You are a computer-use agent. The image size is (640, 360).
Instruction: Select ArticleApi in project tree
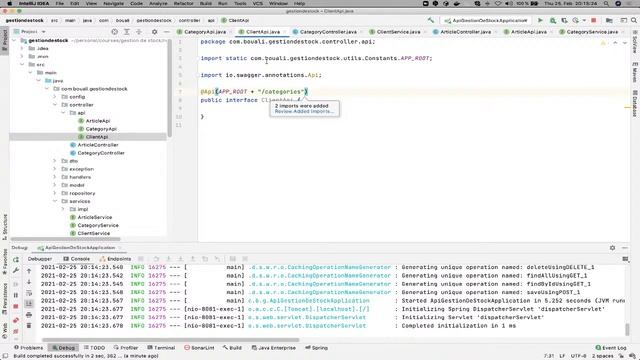98,121
